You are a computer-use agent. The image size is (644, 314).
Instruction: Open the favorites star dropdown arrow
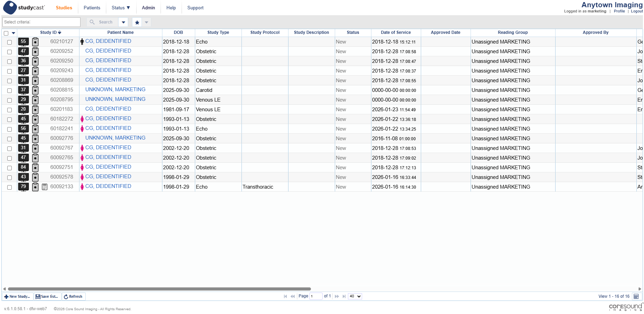coord(146,22)
